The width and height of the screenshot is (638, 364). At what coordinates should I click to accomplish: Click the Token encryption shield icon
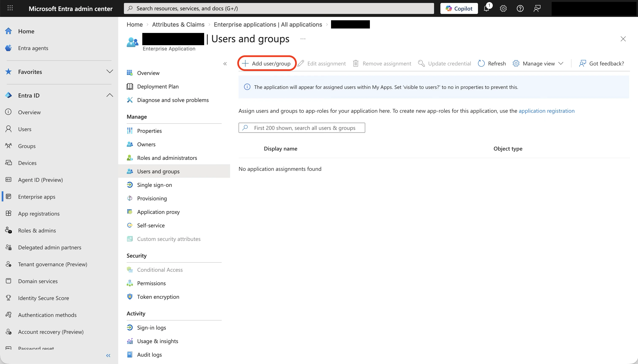(x=130, y=297)
